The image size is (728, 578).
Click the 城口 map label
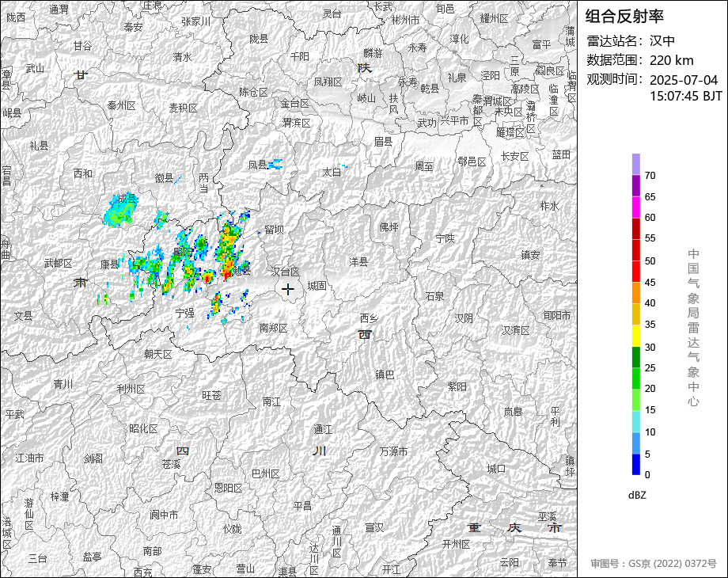[x=496, y=469]
